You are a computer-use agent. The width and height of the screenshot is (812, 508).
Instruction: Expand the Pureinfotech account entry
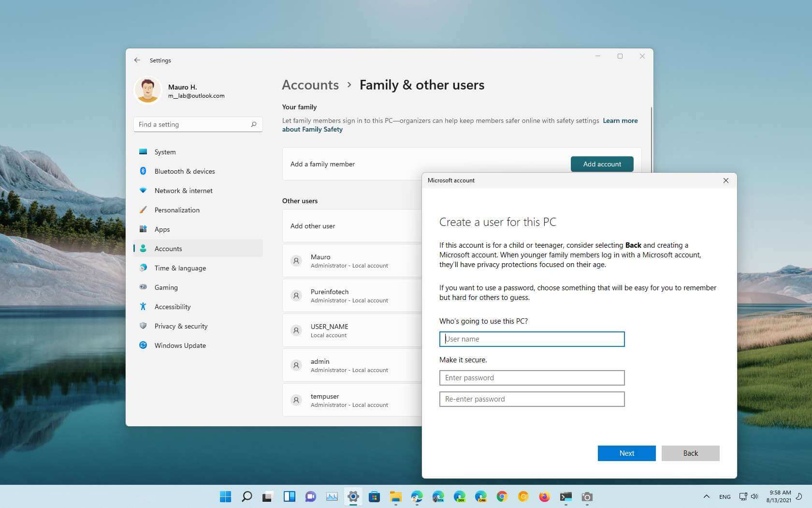pyautogui.click(x=352, y=296)
